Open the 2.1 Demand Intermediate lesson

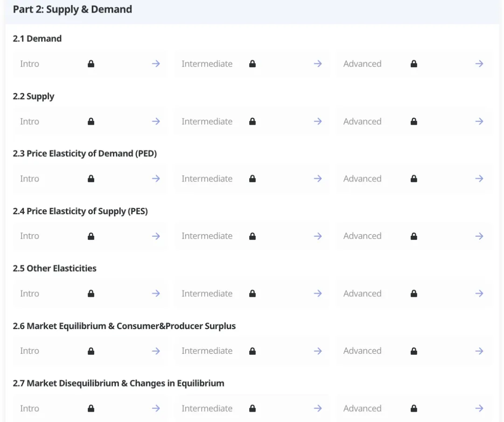207,64
